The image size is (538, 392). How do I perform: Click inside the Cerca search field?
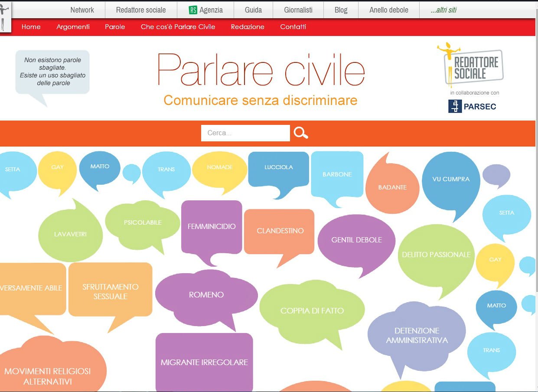(x=245, y=133)
